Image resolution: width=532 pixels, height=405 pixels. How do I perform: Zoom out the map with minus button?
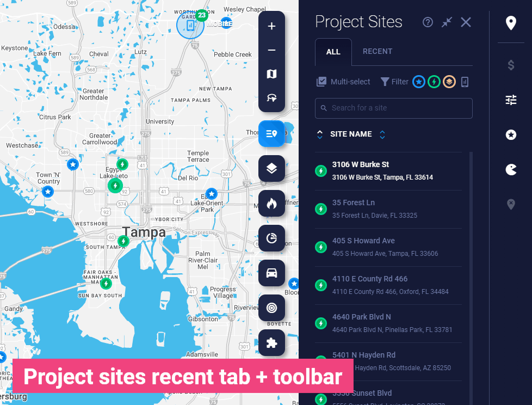(271, 50)
